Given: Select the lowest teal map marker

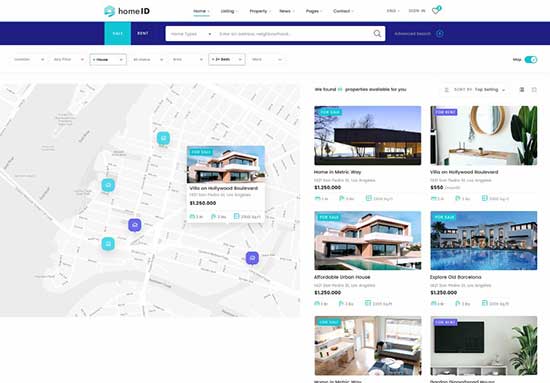Looking at the screenshot, I should click(108, 243).
